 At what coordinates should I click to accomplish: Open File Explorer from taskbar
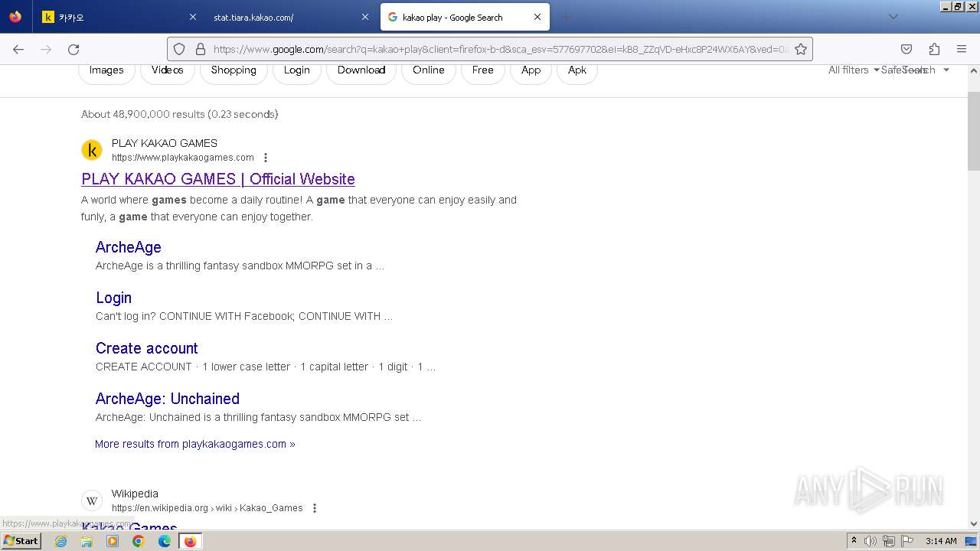pyautogui.click(x=87, y=541)
